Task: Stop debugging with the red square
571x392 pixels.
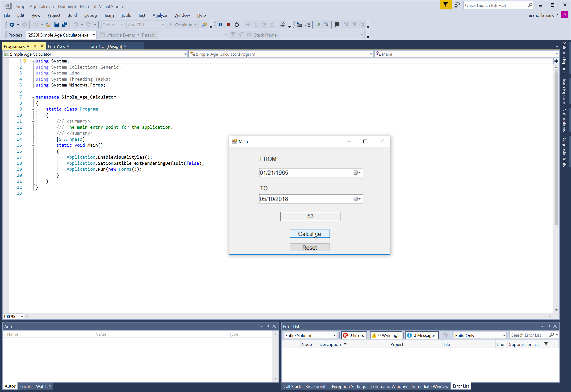Action: [229, 25]
